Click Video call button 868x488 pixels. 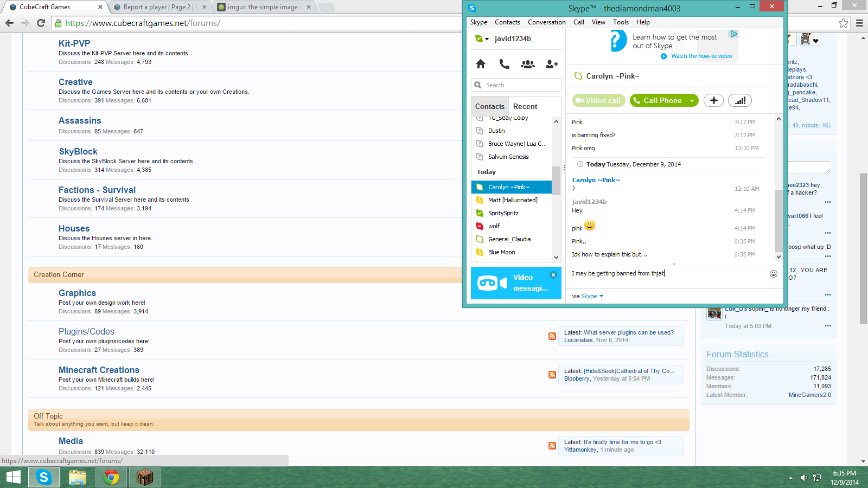point(598,100)
